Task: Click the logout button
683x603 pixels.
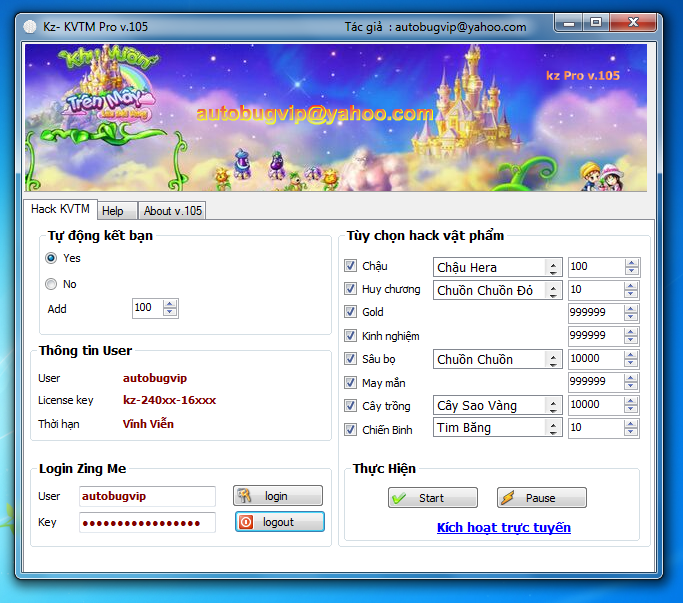Action: coord(280,522)
